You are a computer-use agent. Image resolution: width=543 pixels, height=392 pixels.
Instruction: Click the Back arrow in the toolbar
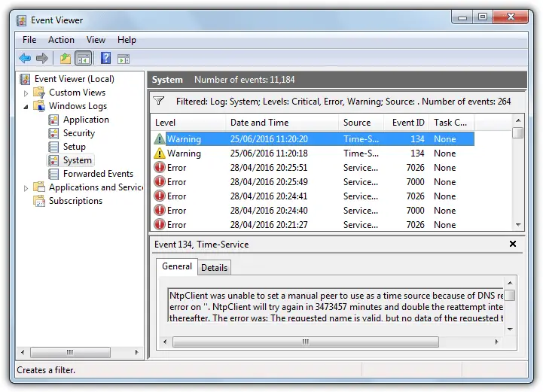[x=25, y=58]
